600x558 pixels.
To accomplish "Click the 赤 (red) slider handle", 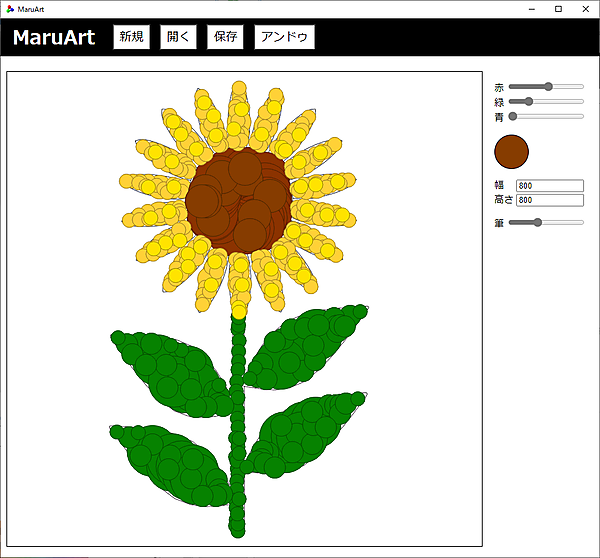I will (548, 87).
